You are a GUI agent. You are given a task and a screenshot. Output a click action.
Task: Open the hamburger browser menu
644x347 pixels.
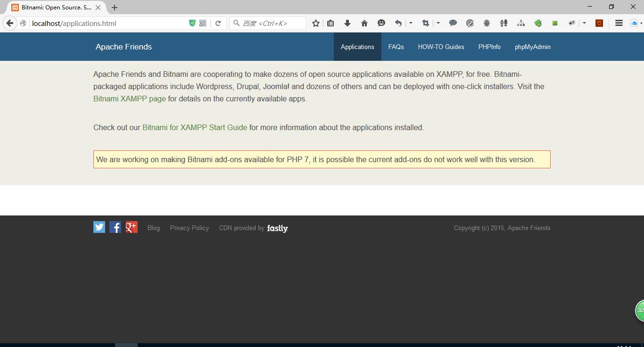(619, 23)
